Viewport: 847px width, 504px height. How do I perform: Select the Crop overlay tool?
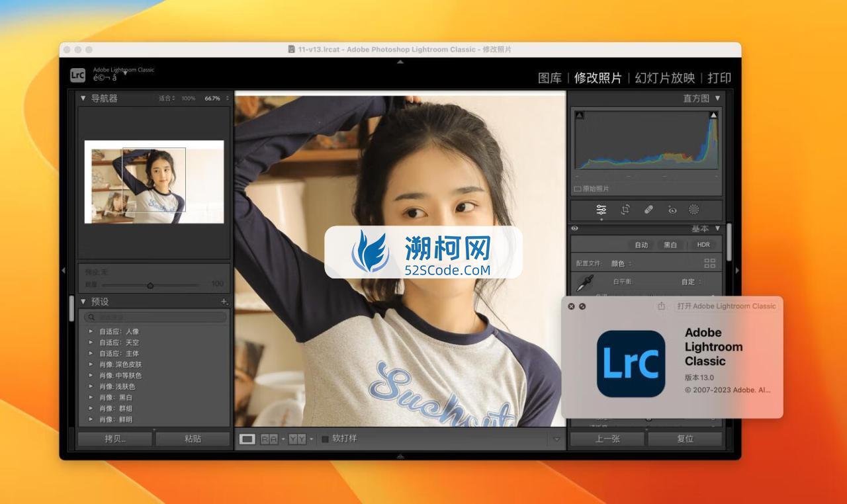625,210
